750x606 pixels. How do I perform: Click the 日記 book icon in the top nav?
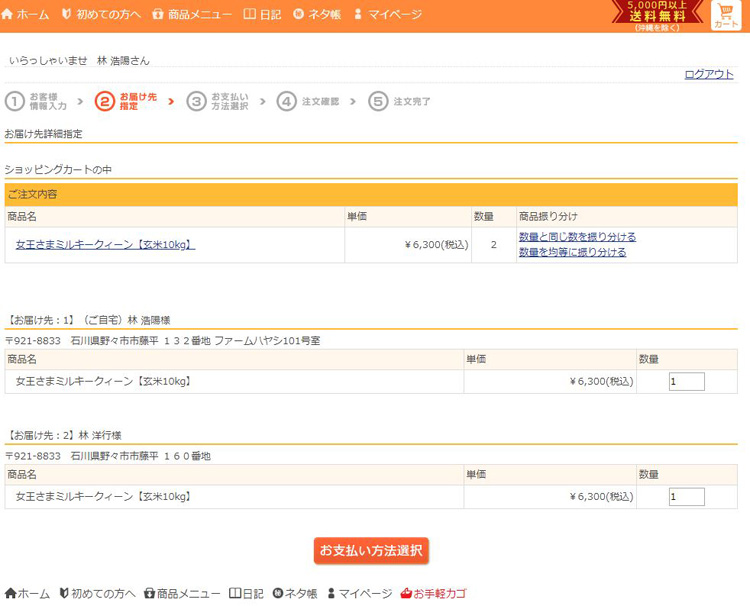pyautogui.click(x=250, y=14)
